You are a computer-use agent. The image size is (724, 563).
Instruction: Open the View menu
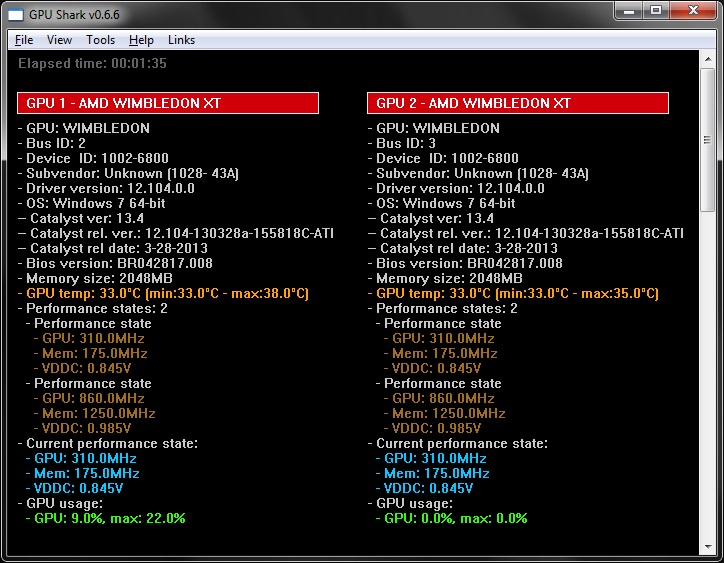59,40
